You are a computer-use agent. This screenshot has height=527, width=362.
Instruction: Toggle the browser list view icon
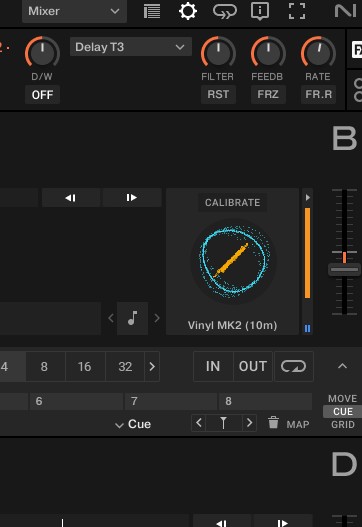[152, 11]
